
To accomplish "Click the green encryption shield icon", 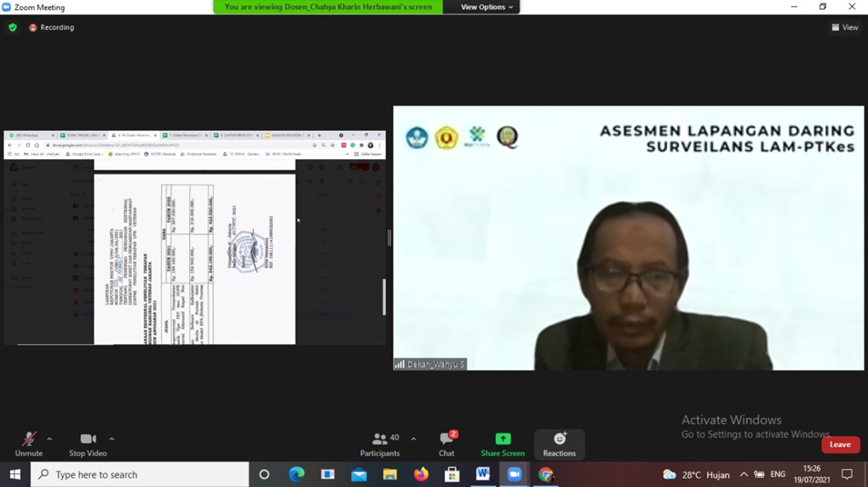I will (x=13, y=27).
